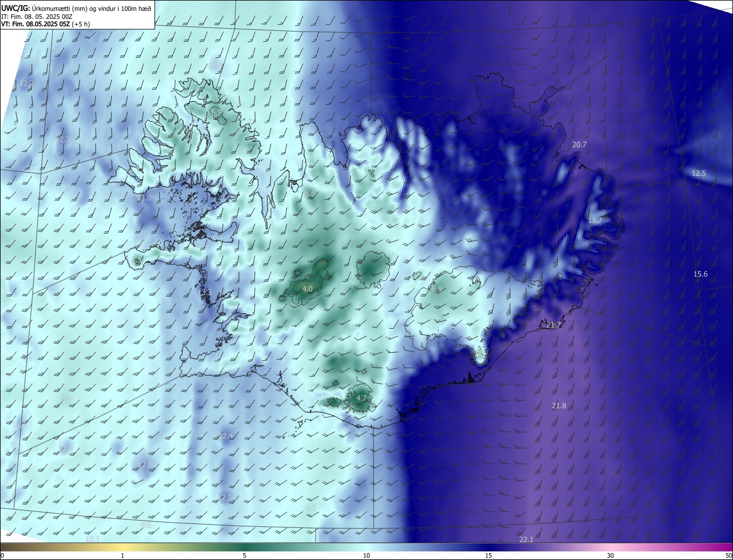Click the colour scale tick labelled 15
733x560 pixels.
point(488,556)
